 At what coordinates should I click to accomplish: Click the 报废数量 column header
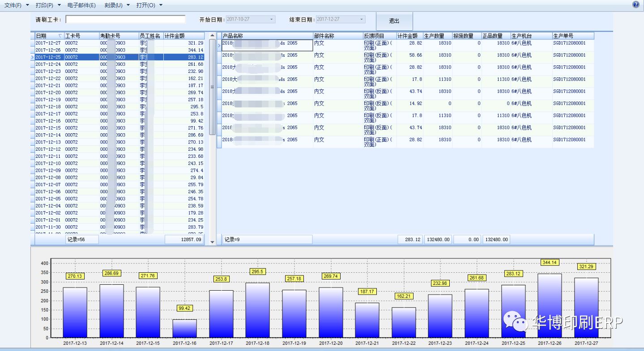466,36
